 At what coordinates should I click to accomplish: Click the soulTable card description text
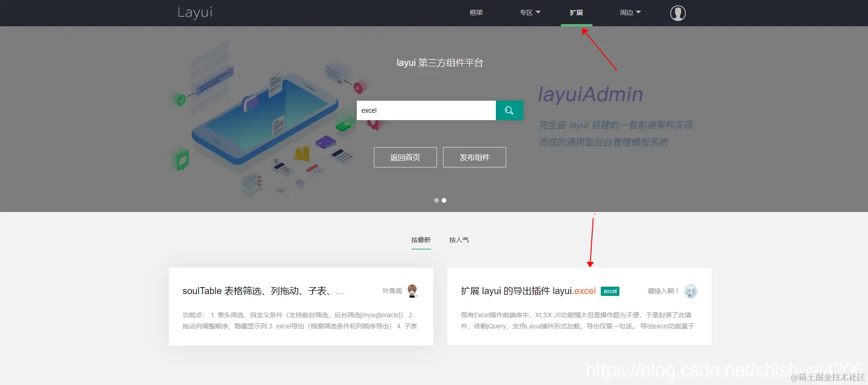pos(300,321)
